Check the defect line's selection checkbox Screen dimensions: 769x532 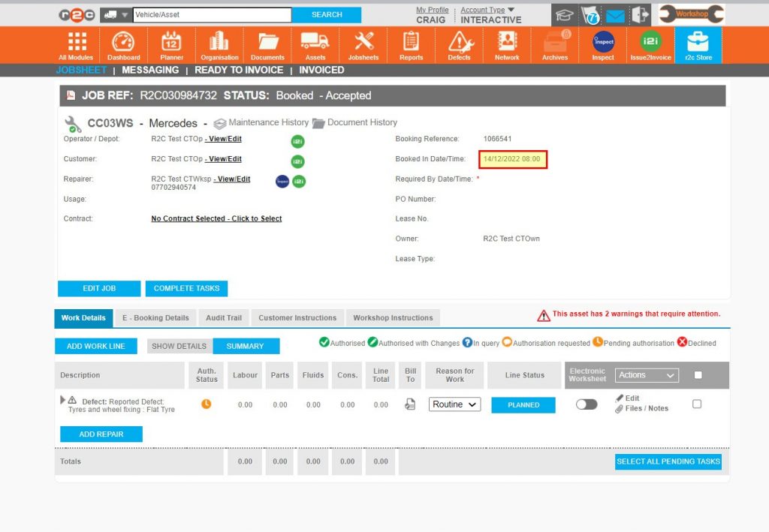(x=697, y=404)
